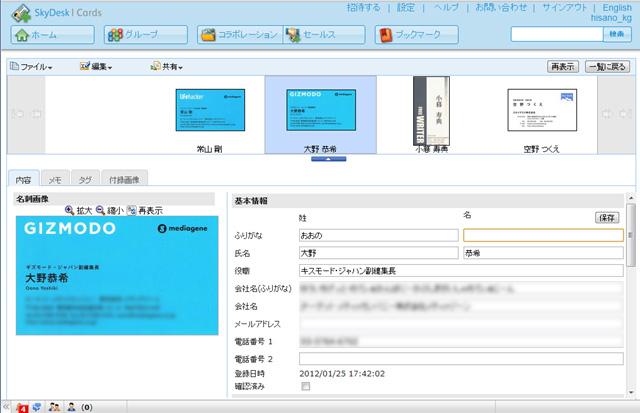
Task: Go to next card in carousel
Action: [607, 114]
